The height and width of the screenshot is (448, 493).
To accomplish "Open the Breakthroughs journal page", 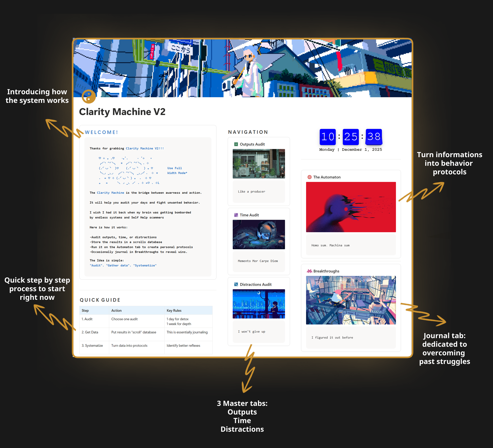I will point(326,271).
